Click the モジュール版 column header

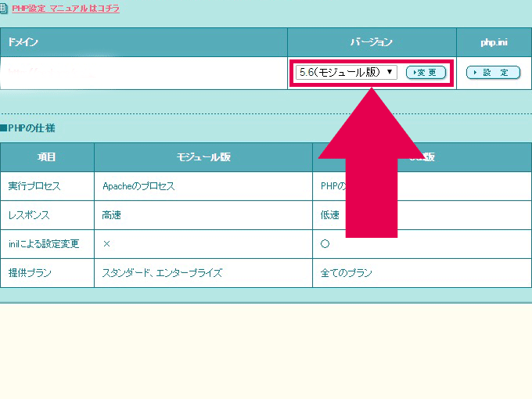(203, 157)
